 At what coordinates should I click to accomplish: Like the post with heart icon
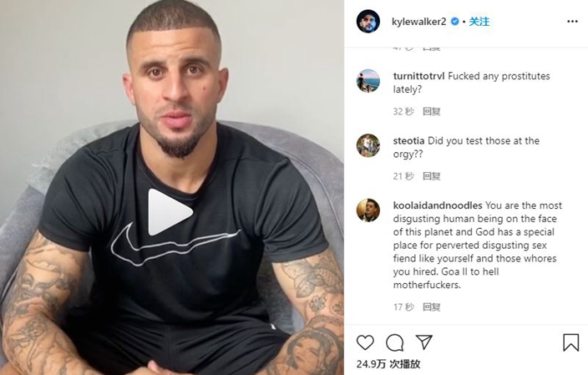coord(365,342)
